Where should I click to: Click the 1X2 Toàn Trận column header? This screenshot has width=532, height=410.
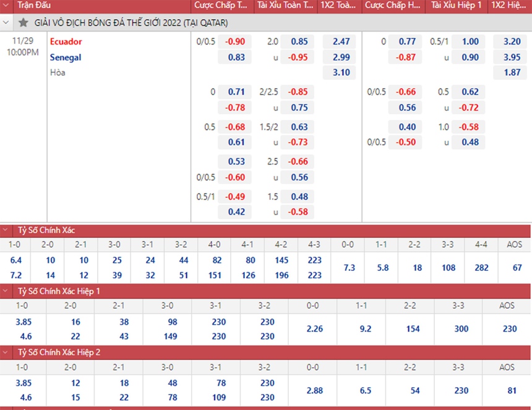pyautogui.click(x=338, y=6)
